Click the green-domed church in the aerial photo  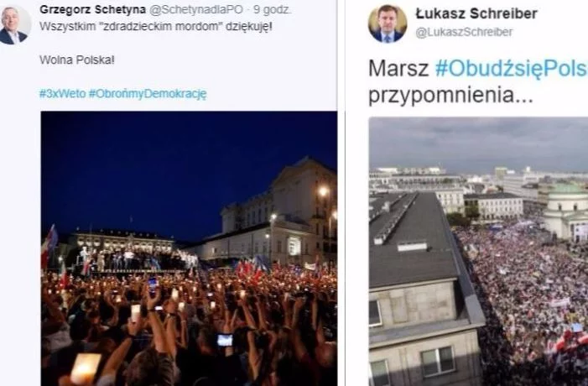point(565,210)
